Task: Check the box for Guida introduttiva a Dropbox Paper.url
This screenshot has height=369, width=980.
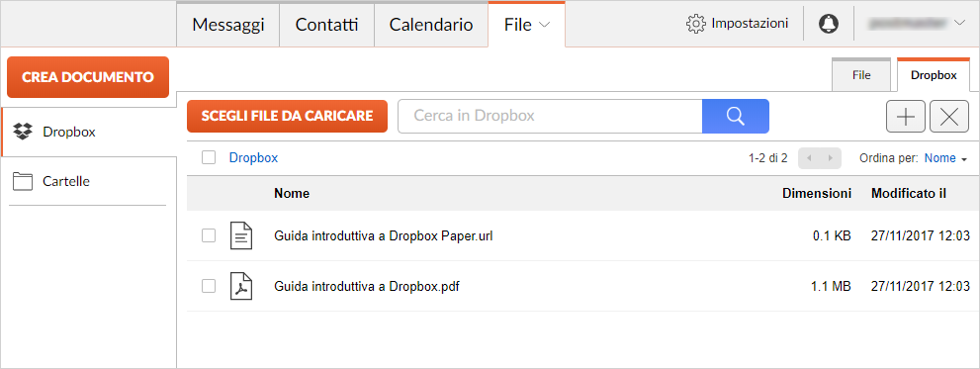Action: (209, 235)
